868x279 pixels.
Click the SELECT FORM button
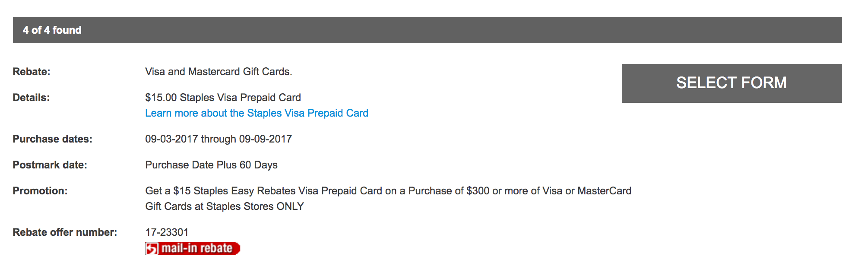click(732, 83)
